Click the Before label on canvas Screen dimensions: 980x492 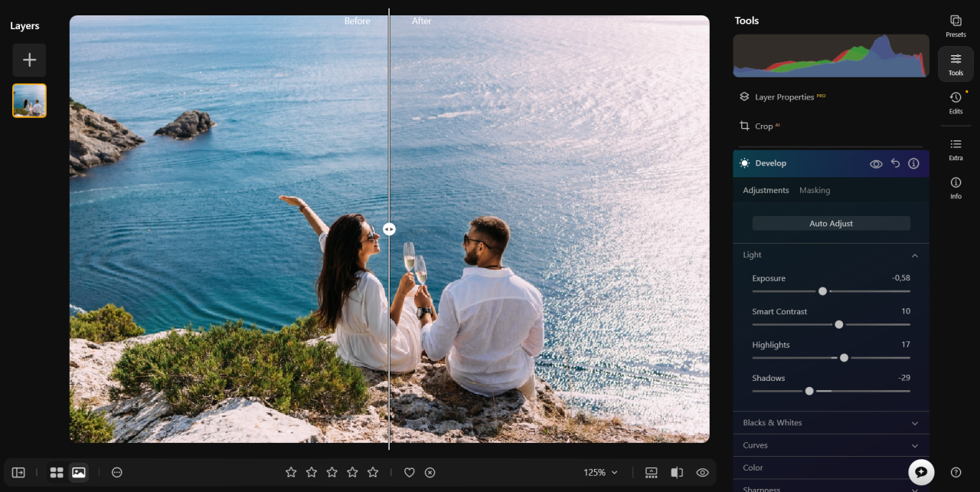(357, 21)
